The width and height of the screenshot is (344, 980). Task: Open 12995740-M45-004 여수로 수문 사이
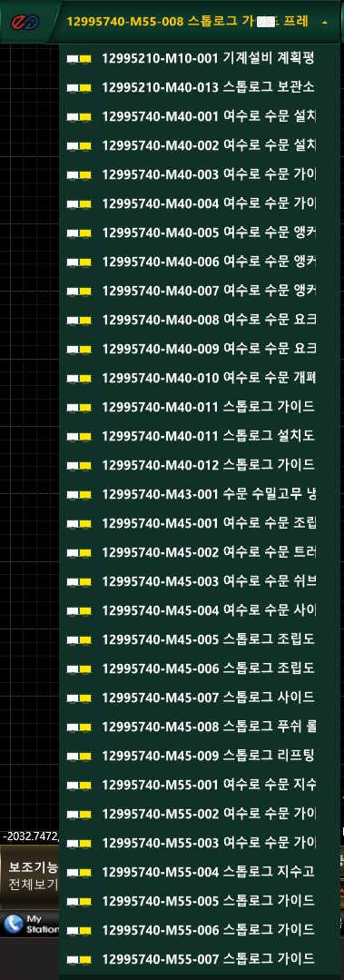pos(199,610)
